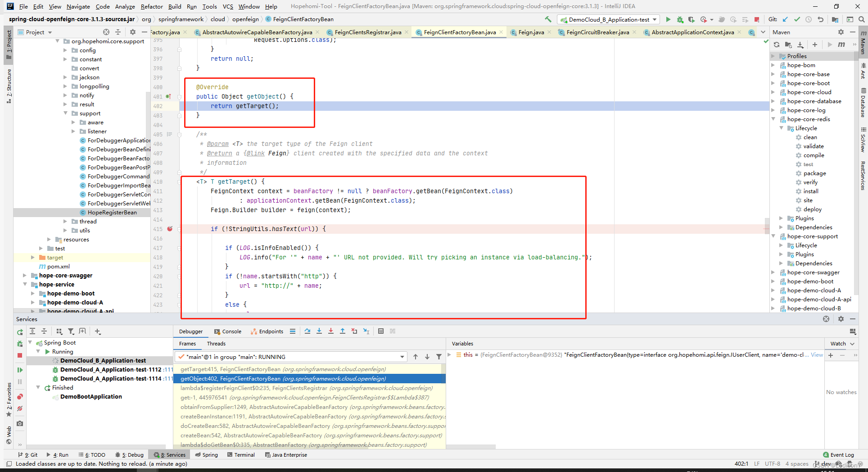Click Services filter funnel icon
868x472 pixels.
71,331
